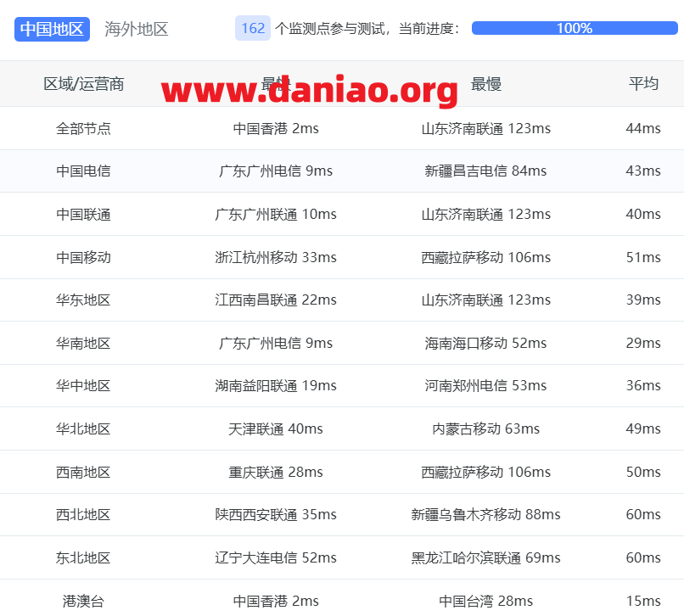The image size is (684, 616).
Task: Click the 51ms average value
Action: click(x=643, y=257)
